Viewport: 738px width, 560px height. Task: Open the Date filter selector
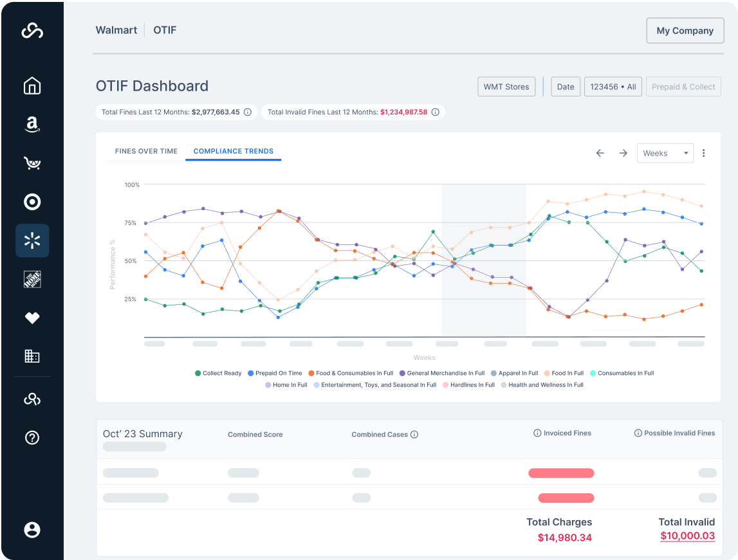(x=565, y=86)
